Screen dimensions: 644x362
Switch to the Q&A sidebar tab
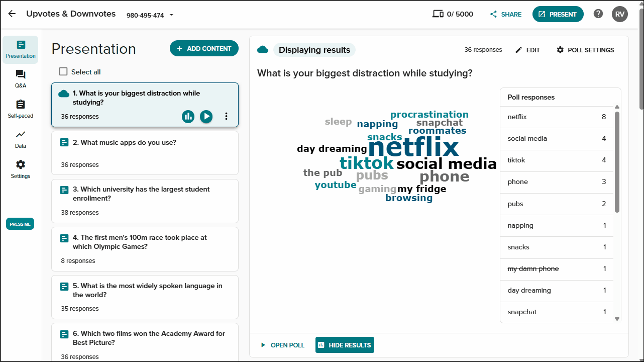[x=21, y=79]
